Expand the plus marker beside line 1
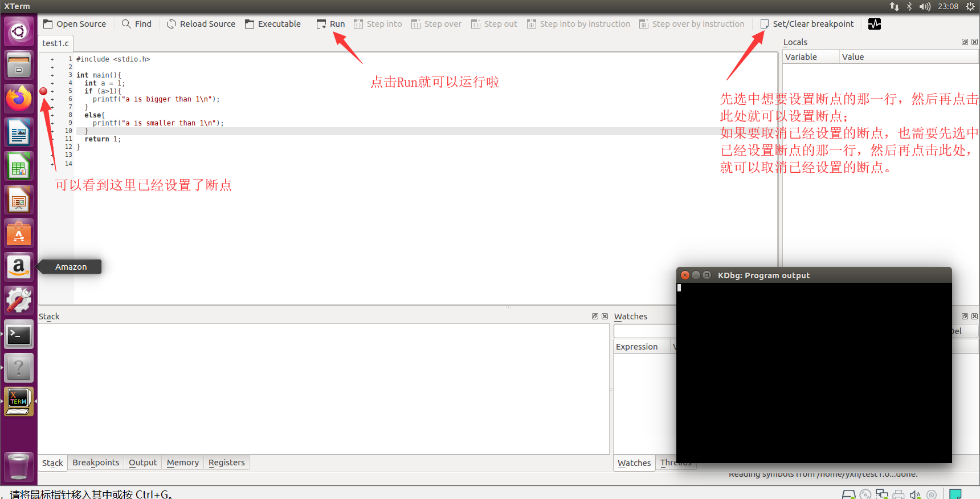980x499 pixels. [52, 59]
